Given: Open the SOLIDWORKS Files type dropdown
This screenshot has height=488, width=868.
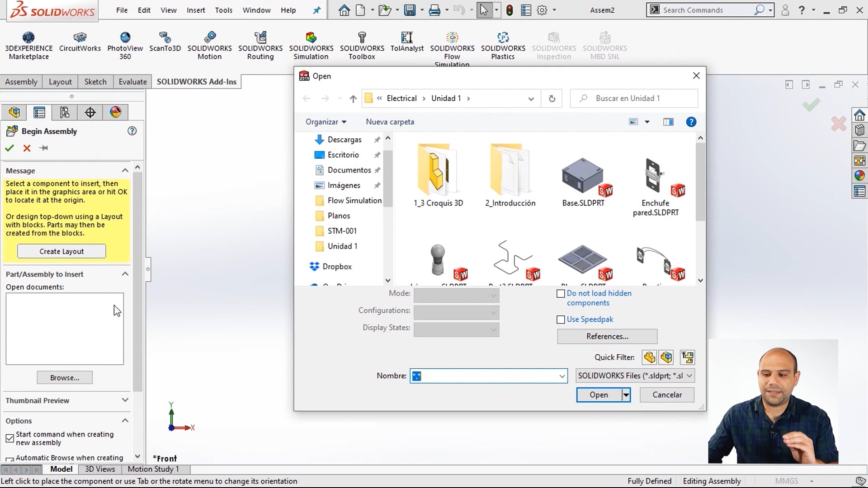Looking at the screenshot, I should (x=689, y=375).
